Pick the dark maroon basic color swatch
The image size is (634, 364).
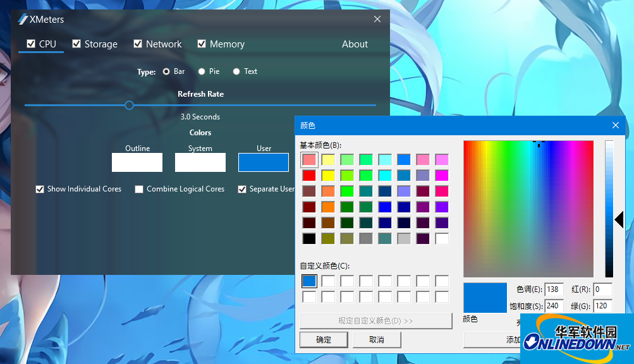[x=309, y=223]
